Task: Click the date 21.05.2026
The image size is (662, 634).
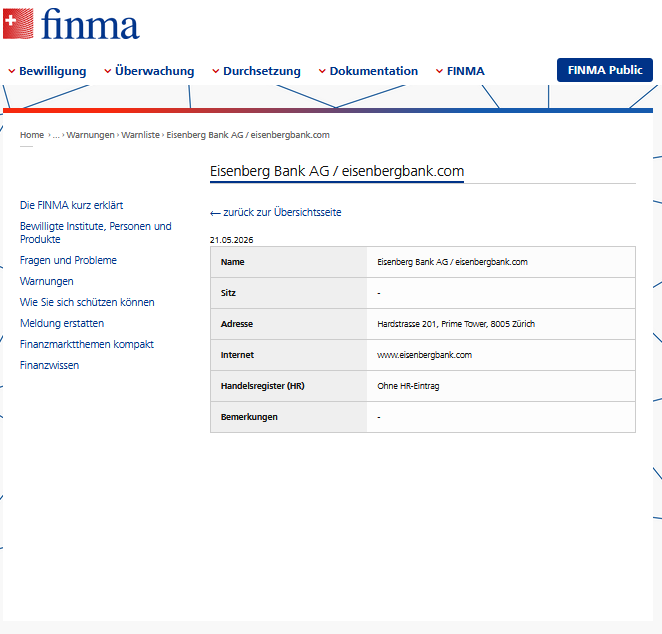Action: (231, 240)
